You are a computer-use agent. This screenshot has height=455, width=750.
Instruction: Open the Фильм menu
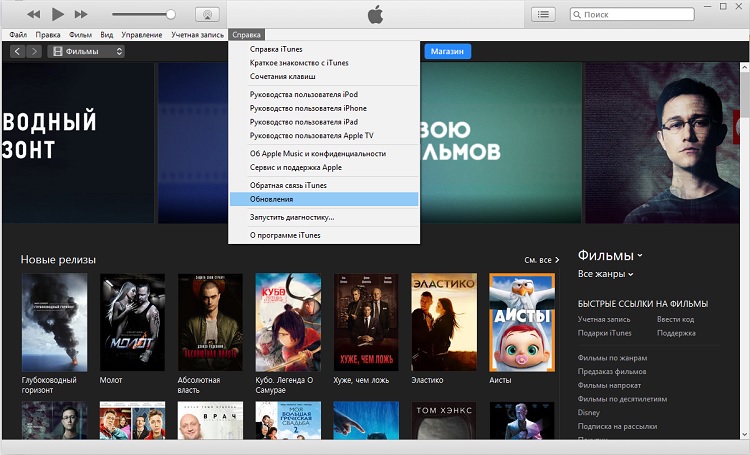pos(80,35)
